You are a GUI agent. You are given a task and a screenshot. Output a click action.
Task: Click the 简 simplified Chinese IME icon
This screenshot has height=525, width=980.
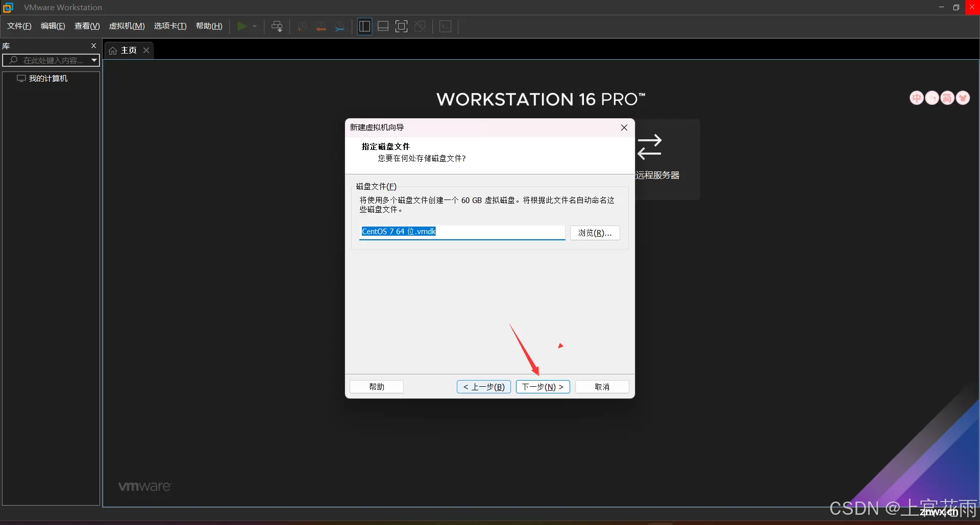pos(947,97)
